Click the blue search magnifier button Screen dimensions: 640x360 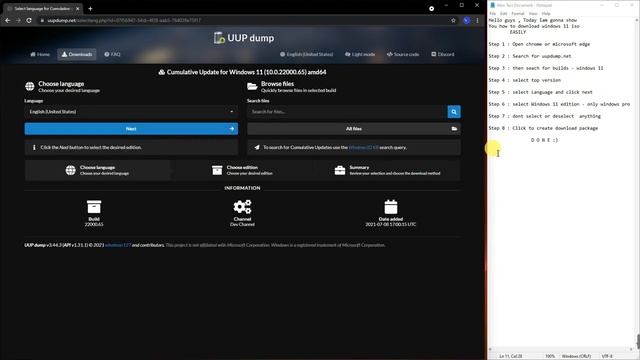(x=454, y=112)
